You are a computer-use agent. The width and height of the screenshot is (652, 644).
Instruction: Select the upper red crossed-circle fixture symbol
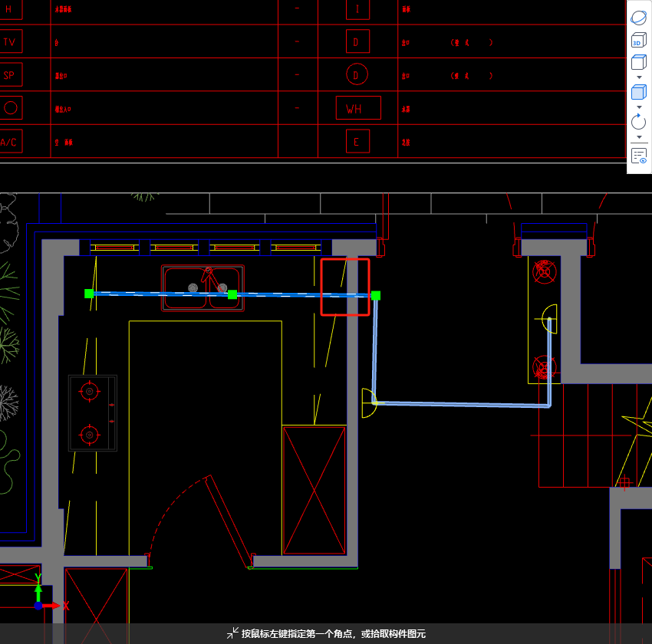(x=545, y=271)
